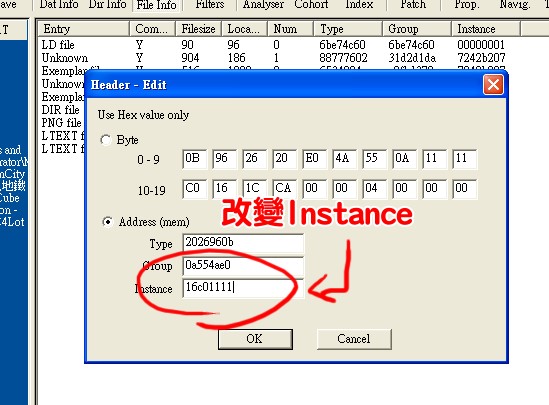Confirm changes with the OK button
Viewport: 549px width, 405px height.
tap(255, 339)
